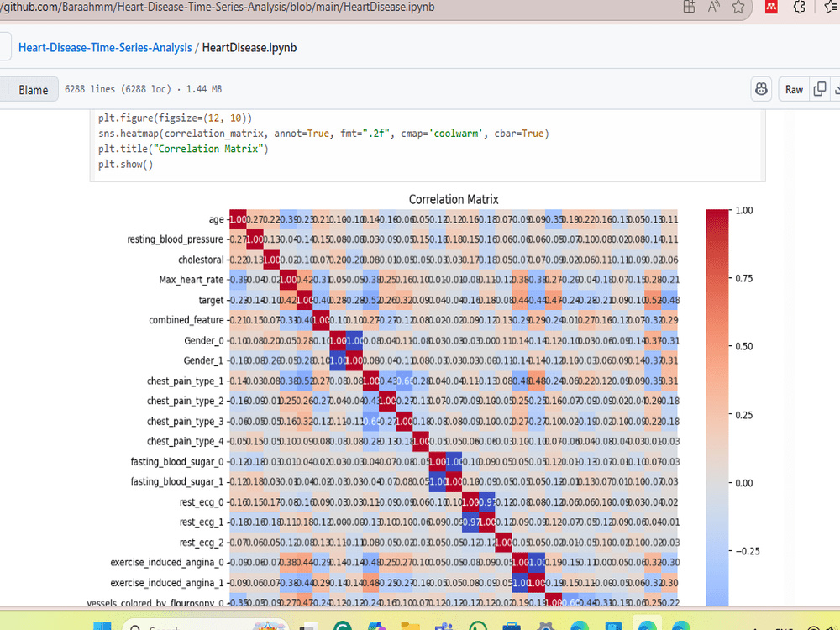Click the −0.25 tick on color bar
The width and height of the screenshot is (840, 630).
(747, 551)
